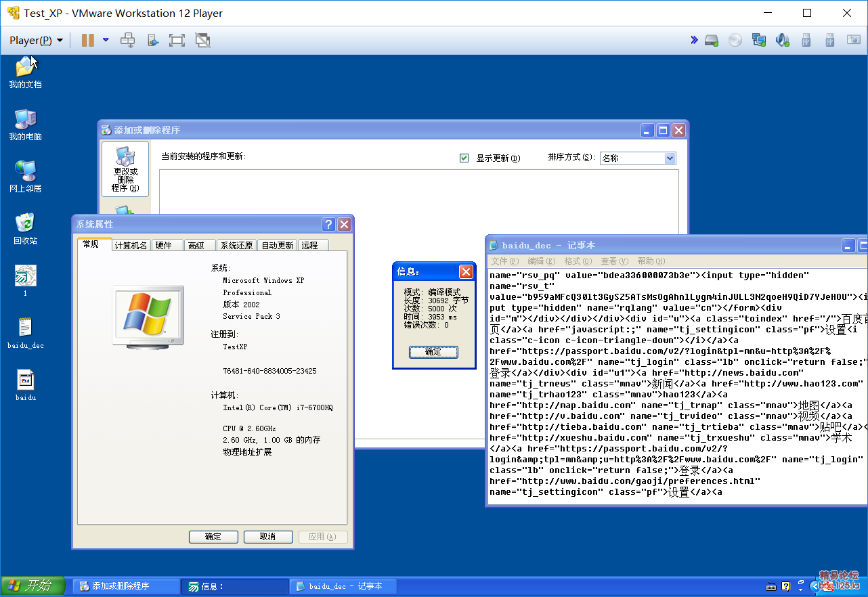Close the 信息 dialog
This screenshot has width=868, height=597.
click(x=466, y=271)
